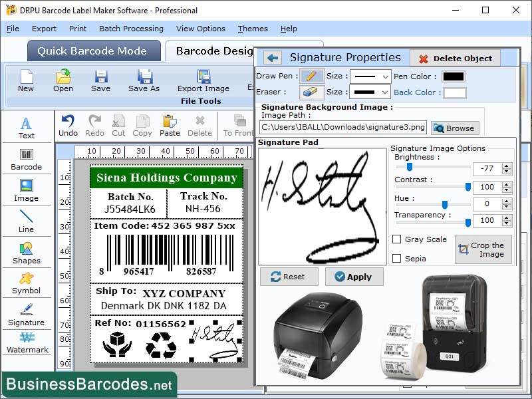Open the Draw Pen size dropdown
The image size is (532, 399).
click(x=385, y=76)
